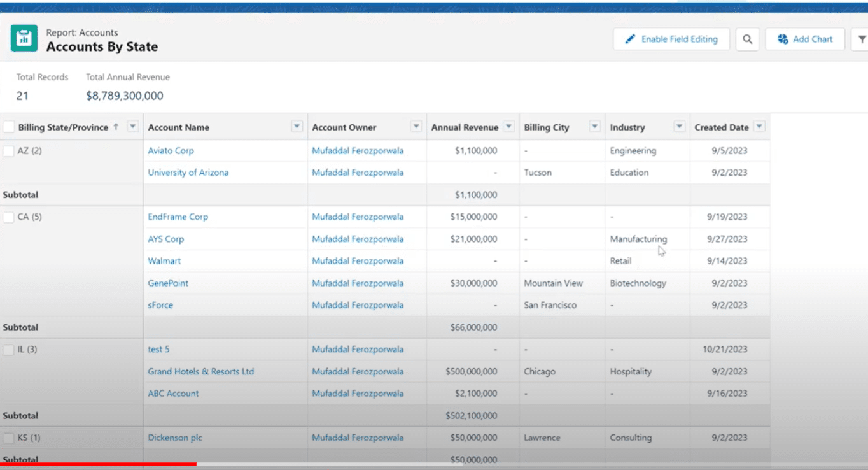Open the filter funnel icon
The width and height of the screenshot is (868, 470).
coord(861,39)
